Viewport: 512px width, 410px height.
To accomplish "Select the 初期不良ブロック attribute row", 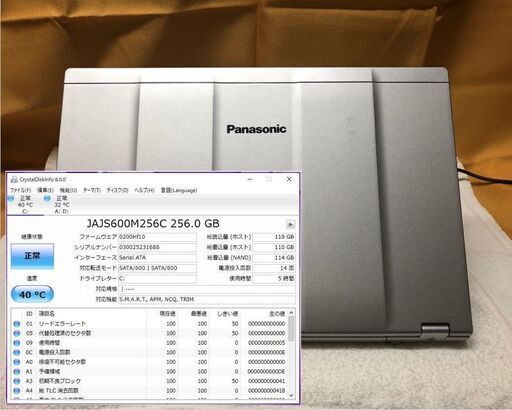I will [150, 381].
